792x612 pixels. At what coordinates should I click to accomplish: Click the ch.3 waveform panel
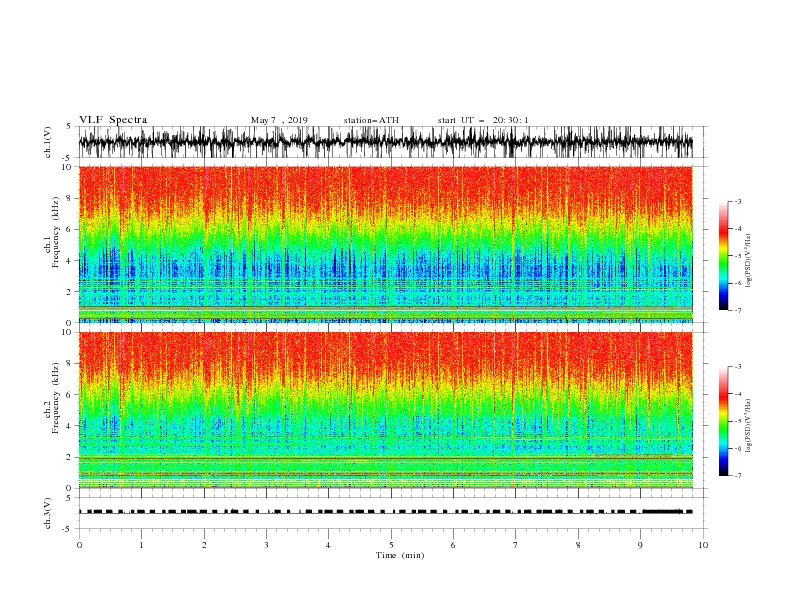click(x=391, y=513)
